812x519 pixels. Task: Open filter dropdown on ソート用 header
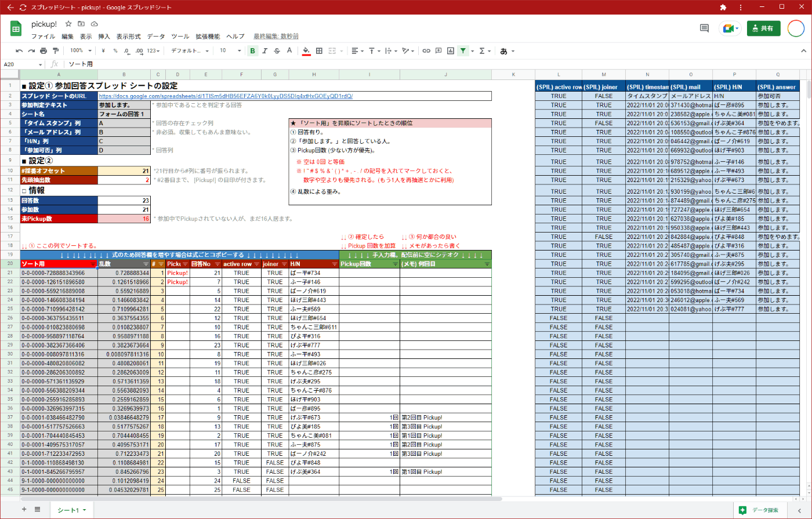tap(93, 264)
